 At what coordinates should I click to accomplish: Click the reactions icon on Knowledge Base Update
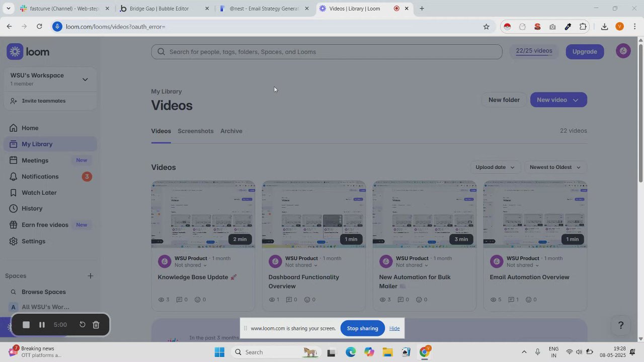197,300
